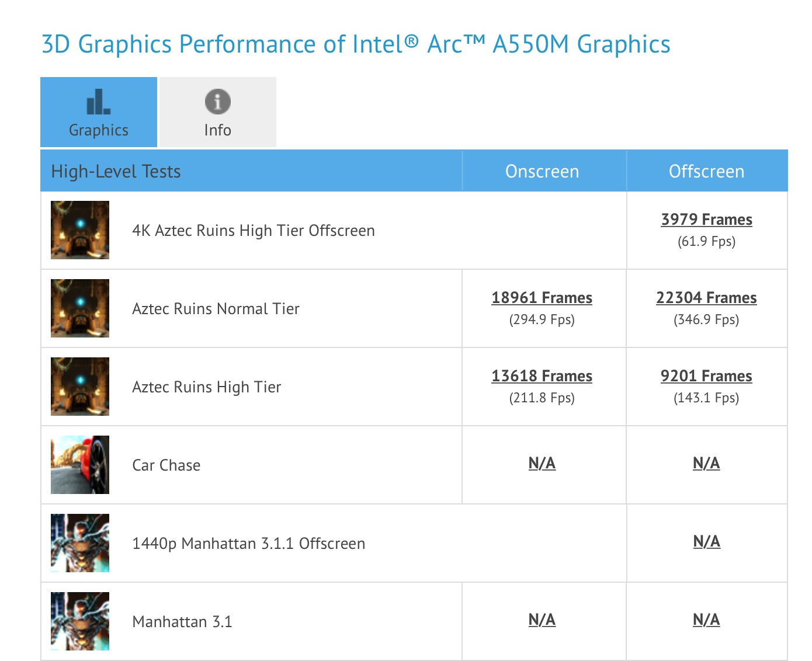Select the Graphics tab label
This screenshot has height=661, width=812.
click(98, 130)
